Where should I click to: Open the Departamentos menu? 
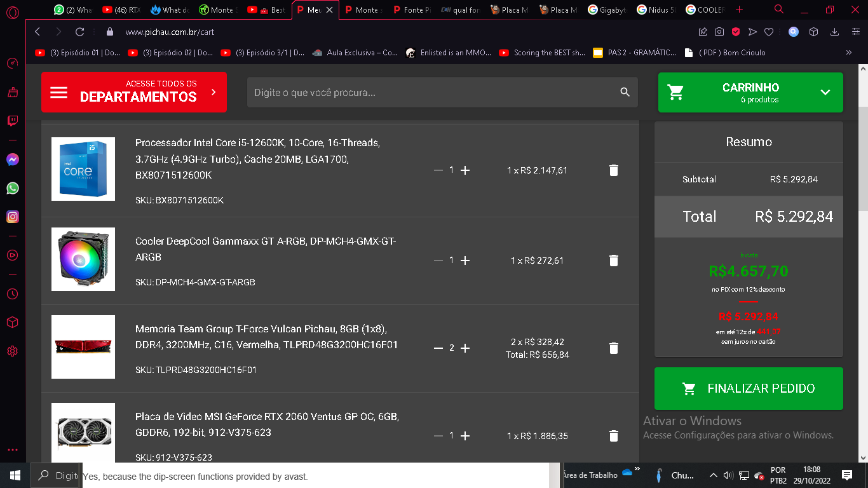coord(134,92)
